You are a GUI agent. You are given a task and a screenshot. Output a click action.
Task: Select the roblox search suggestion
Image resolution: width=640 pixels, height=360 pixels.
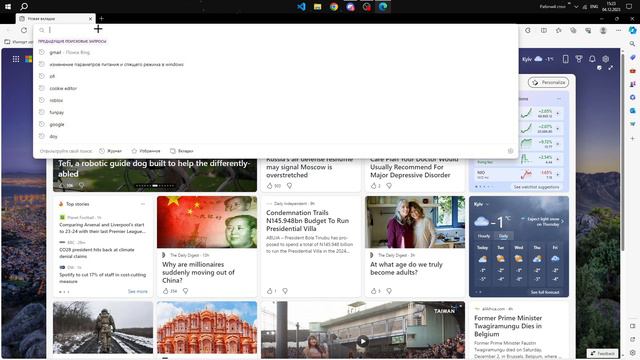pos(276,100)
